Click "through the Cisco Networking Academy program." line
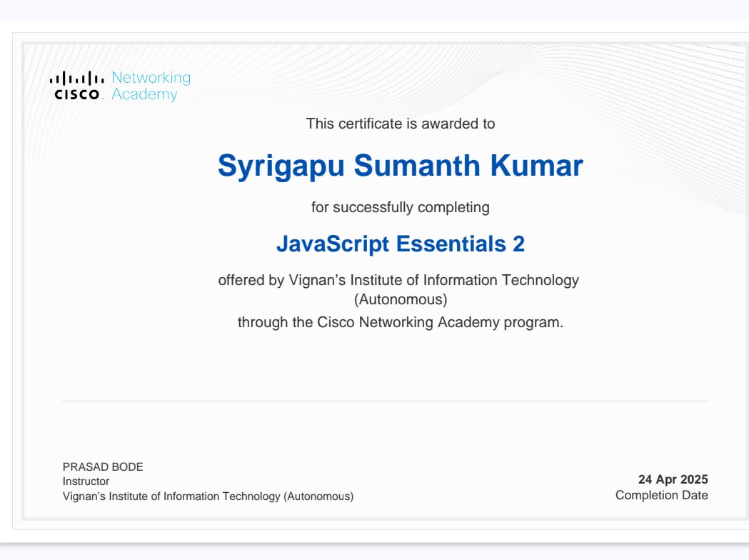 (401, 322)
